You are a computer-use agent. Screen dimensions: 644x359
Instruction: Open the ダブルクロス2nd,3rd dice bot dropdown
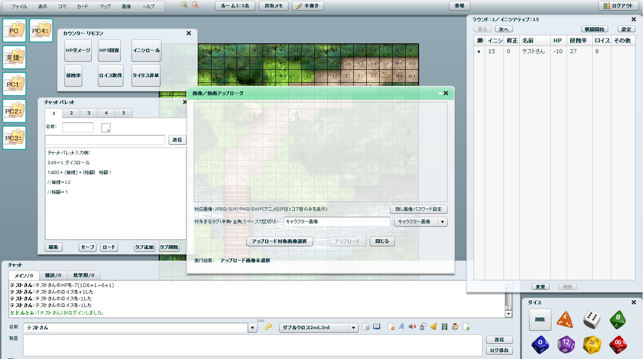pos(353,328)
